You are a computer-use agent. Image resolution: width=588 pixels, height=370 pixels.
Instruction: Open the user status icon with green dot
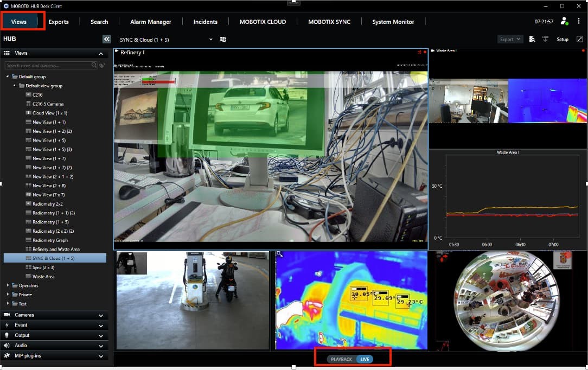(x=564, y=21)
